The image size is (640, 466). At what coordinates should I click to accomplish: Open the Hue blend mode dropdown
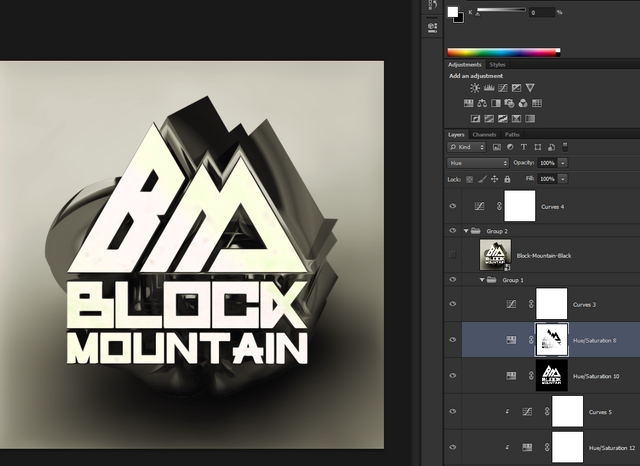[x=478, y=163]
